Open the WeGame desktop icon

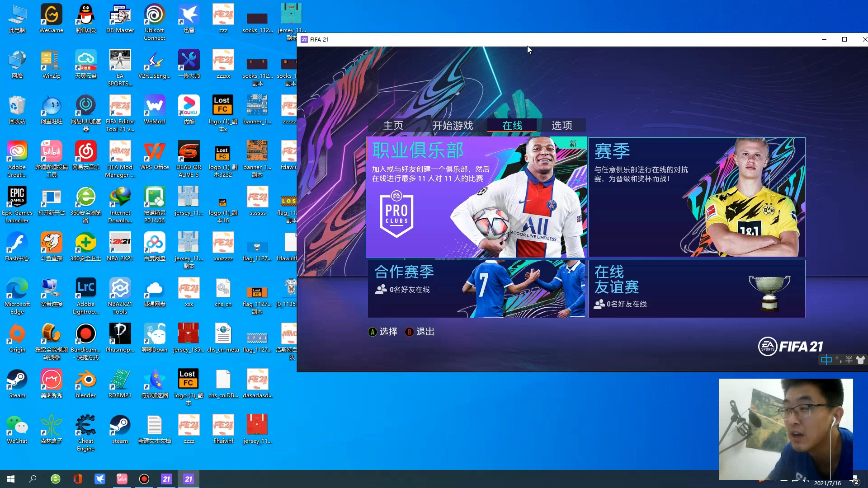(x=51, y=19)
